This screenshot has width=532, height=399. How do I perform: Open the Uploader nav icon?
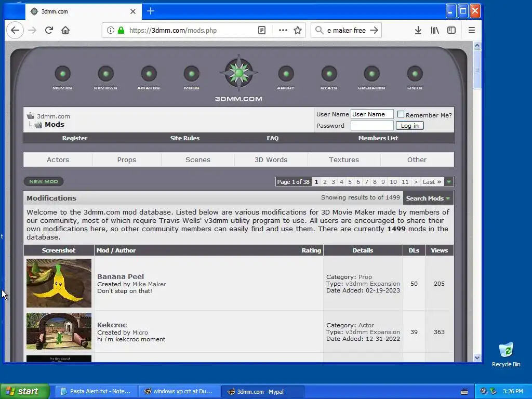[372, 74]
